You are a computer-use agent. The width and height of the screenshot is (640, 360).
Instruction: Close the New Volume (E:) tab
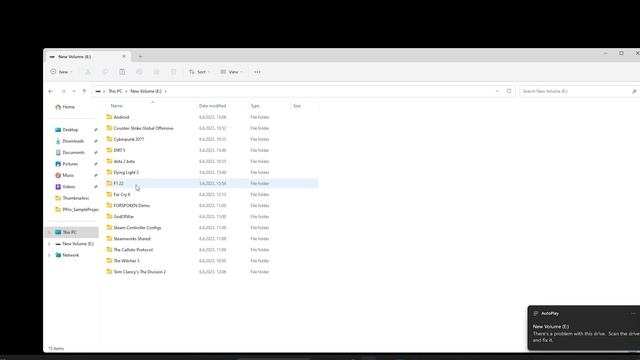[124, 56]
